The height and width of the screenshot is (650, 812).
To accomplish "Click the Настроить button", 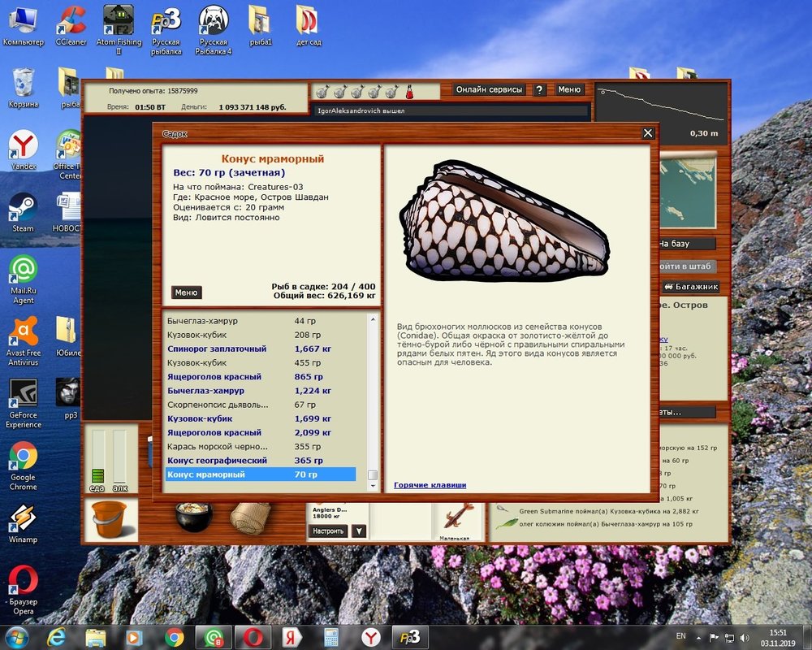I will pos(328,531).
